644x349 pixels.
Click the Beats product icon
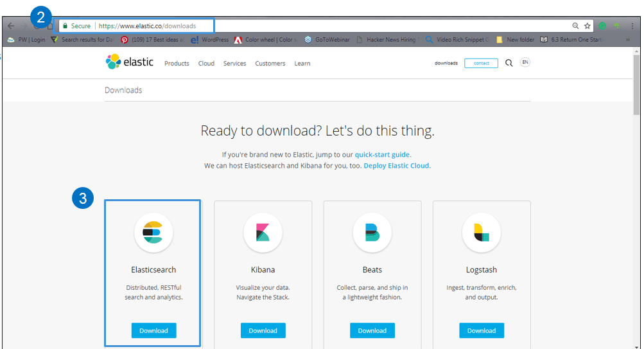(372, 232)
